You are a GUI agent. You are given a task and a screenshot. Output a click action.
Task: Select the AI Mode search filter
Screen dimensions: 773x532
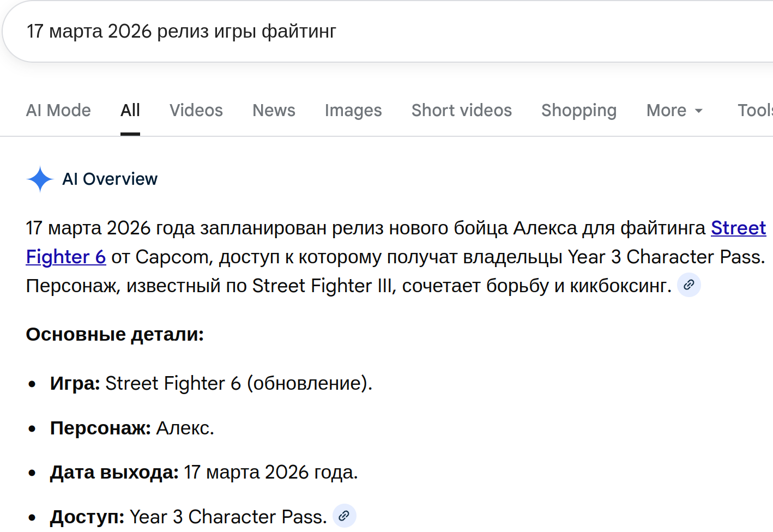[x=58, y=110]
